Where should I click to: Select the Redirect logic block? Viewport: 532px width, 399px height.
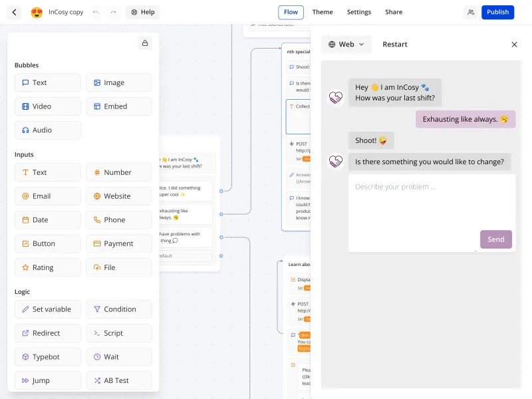tap(48, 333)
